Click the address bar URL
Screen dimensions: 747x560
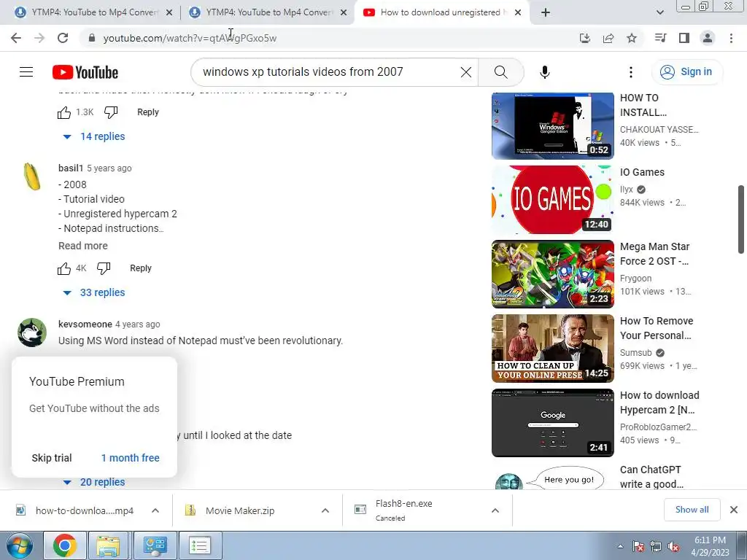(x=190, y=38)
